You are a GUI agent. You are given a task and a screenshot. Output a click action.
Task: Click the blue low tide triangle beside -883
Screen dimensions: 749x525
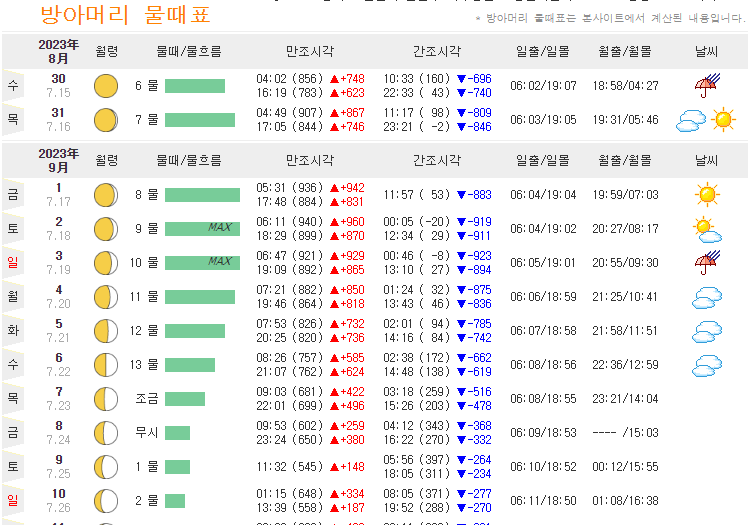pyautogui.click(x=461, y=195)
